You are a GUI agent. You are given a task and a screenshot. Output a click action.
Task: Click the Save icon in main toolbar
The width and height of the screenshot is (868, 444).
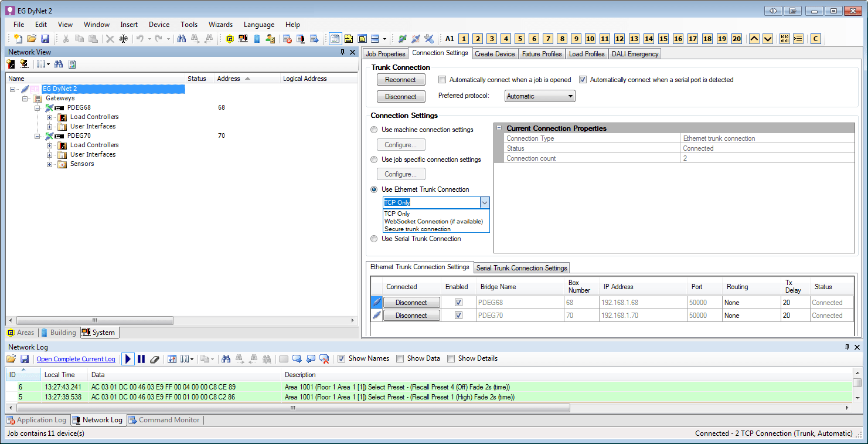(x=45, y=39)
